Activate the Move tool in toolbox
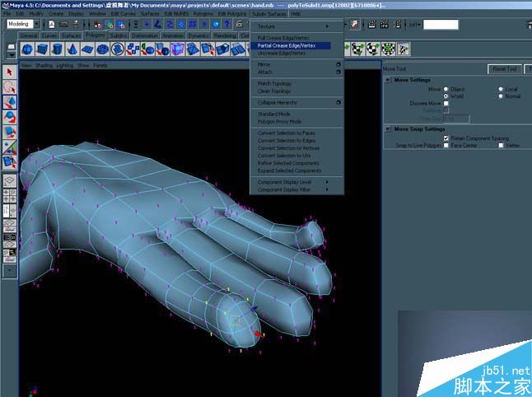This screenshot has width=532, height=397. click(x=10, y=102)
